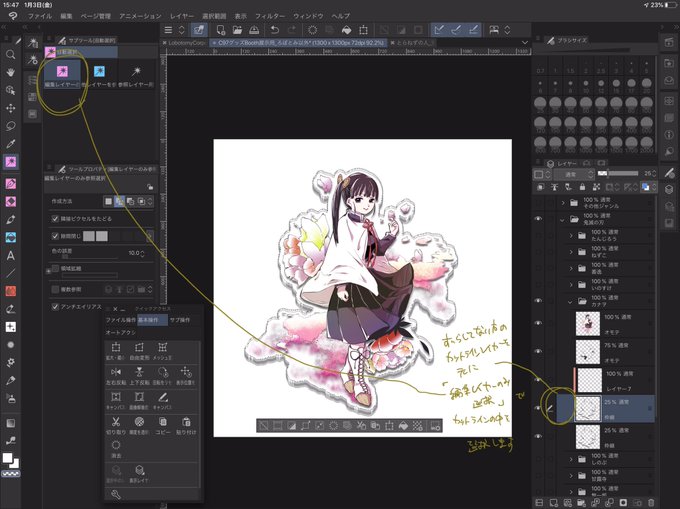Open the ファイル menu

tap(39, 16)
